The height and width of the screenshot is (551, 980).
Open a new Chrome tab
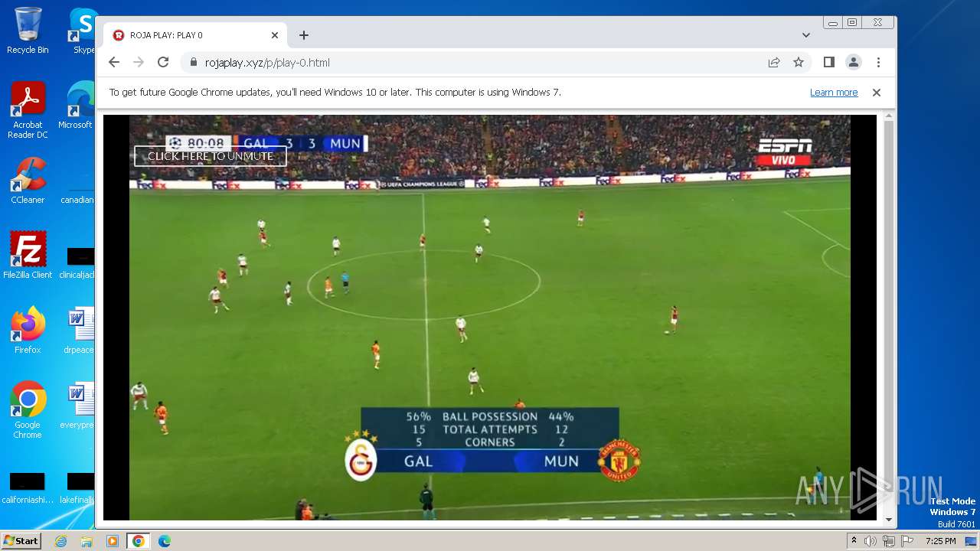point(304,35)
